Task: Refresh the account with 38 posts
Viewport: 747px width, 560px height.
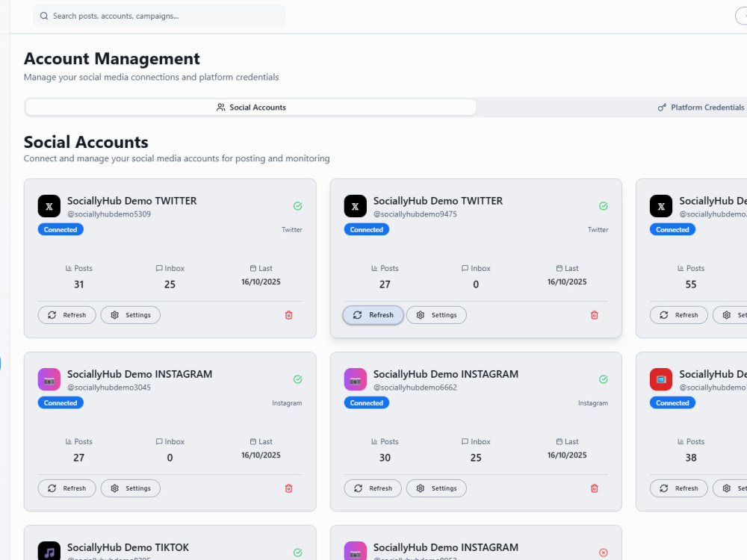Action: click(x=679, y=488)
